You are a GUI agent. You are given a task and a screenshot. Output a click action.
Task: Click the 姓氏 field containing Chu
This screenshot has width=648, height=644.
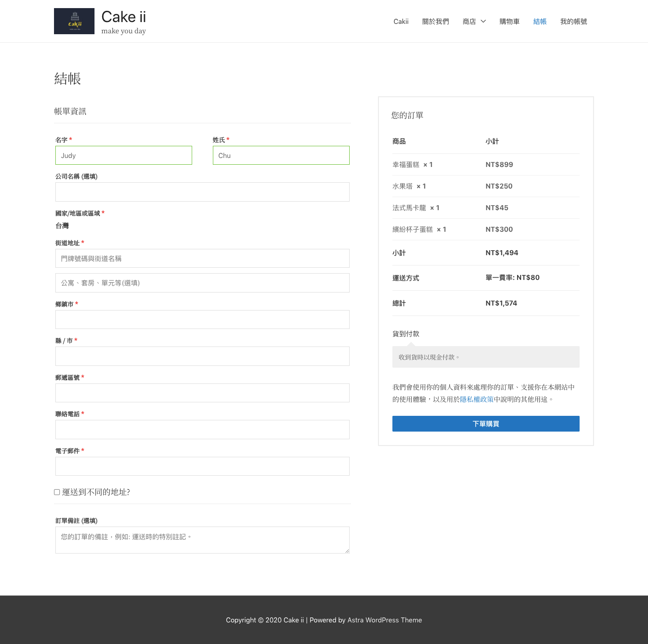tap(281, 155)
